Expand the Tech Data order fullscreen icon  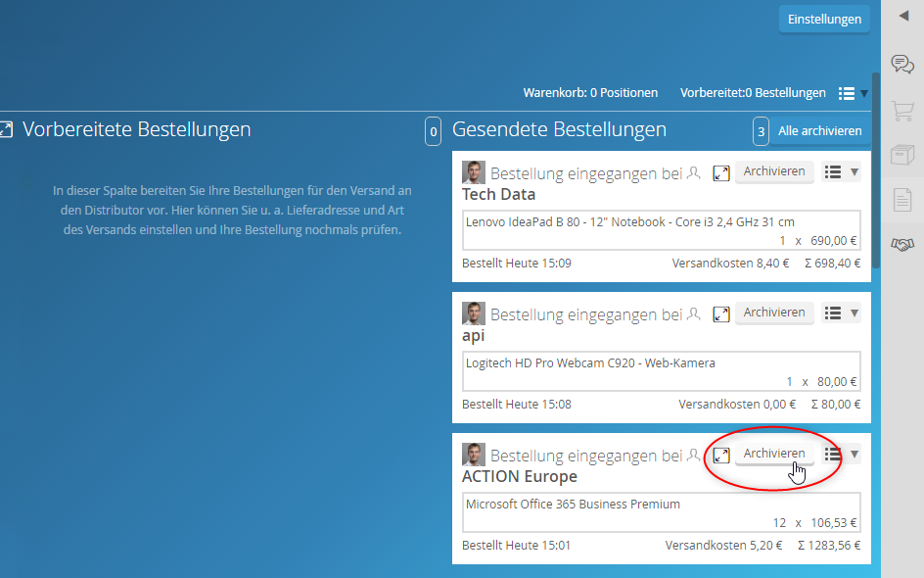point(721,173)
